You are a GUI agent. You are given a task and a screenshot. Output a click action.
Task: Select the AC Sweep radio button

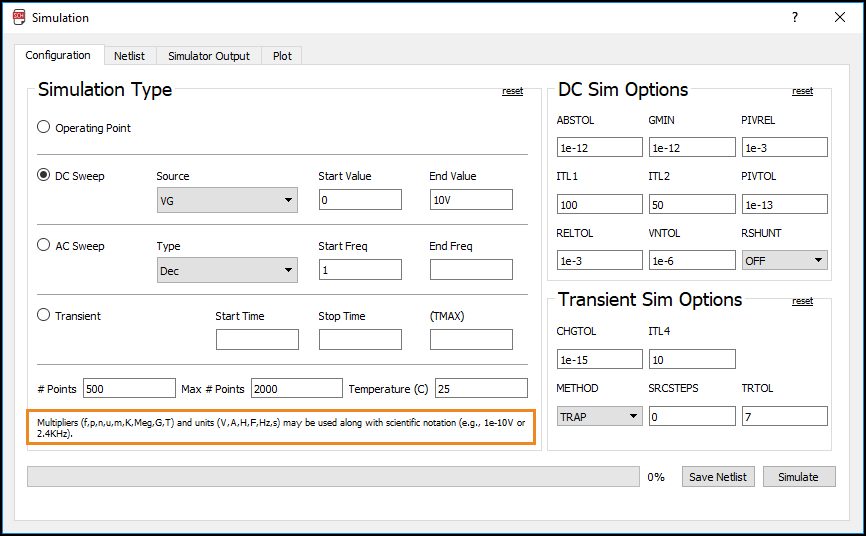43,245
